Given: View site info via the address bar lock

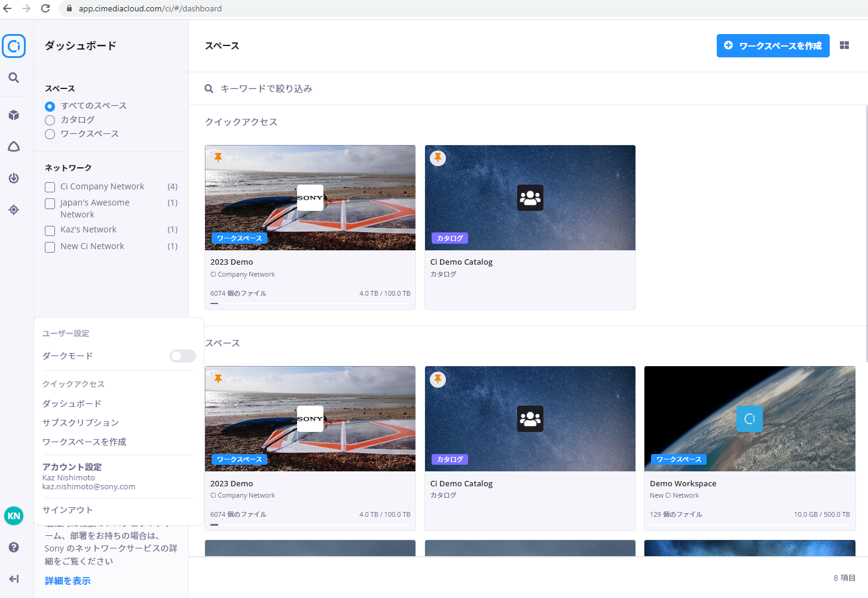Looking at the screenshot, I should [x=69, y=8].
